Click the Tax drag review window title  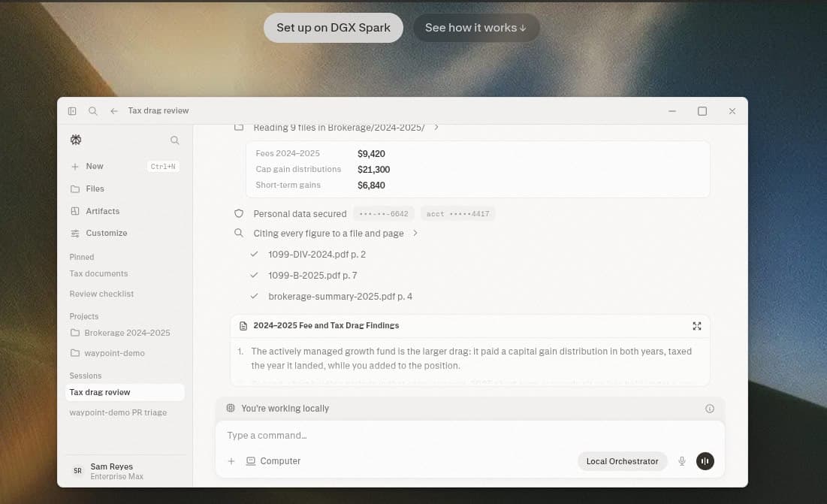coord(158,110)
